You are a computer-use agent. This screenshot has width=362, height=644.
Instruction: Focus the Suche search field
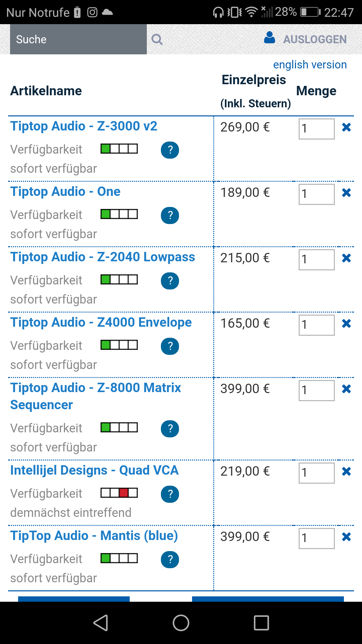coord(78,39)
